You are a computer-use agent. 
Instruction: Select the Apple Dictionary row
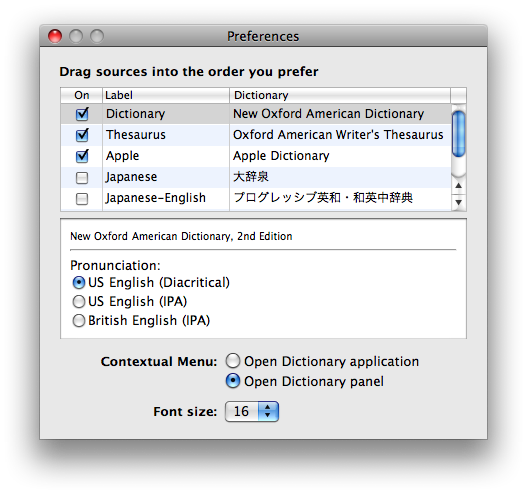tap(256, 156)
